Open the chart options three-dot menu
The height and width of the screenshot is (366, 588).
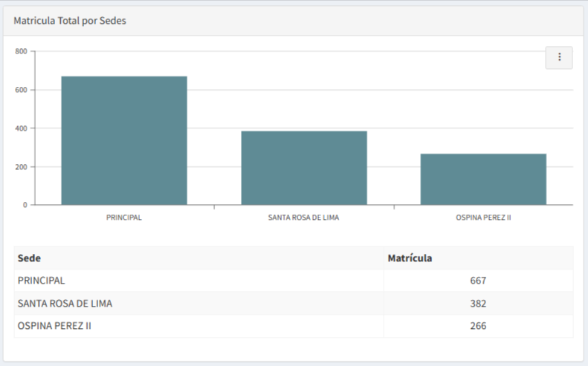pyautogui.click(x=559, y=57)
